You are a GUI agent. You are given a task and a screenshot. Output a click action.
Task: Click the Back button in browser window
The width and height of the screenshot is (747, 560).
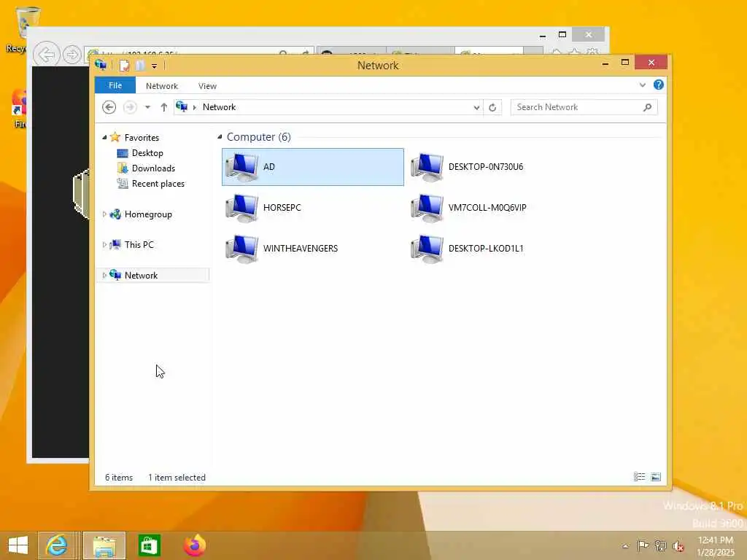[47, 54]
